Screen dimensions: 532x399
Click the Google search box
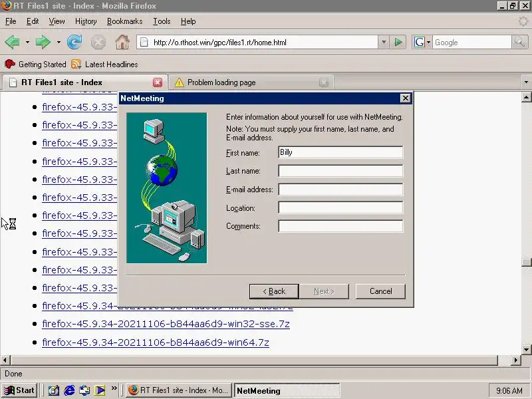(472, 43)
